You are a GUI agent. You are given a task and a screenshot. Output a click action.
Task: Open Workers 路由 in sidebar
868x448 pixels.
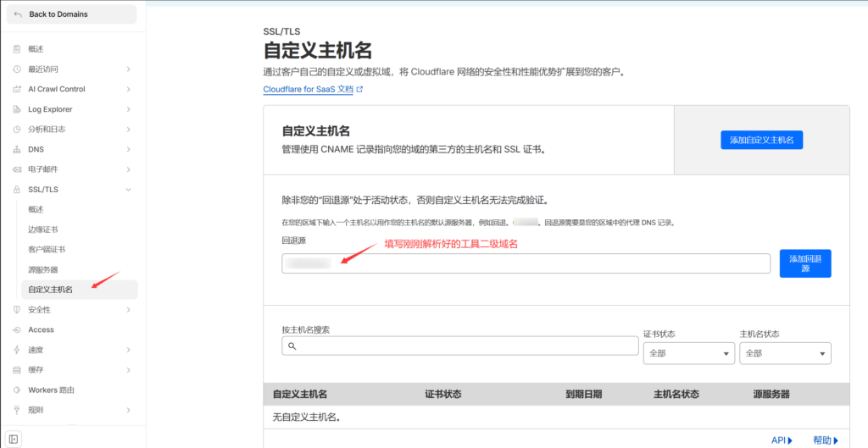pos(51,390)
